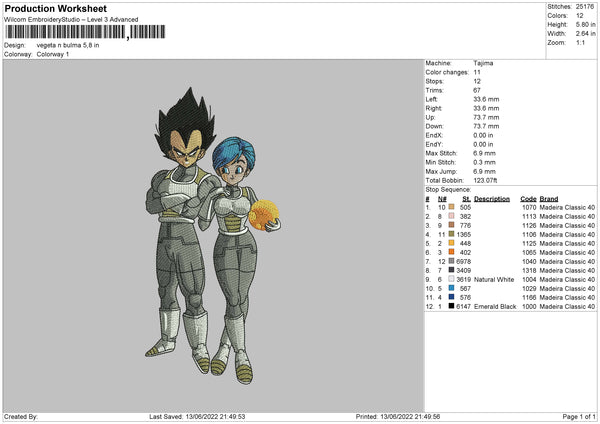Image resolution: width=600 pixels, height=424 pixels.
Task: Click the 'Stop Sequence:' heading
Action: [x=448, y=190]
